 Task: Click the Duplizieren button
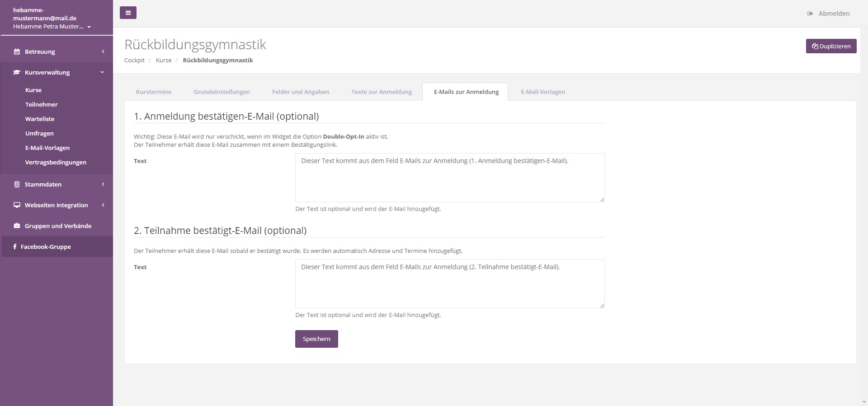[831, 46]
